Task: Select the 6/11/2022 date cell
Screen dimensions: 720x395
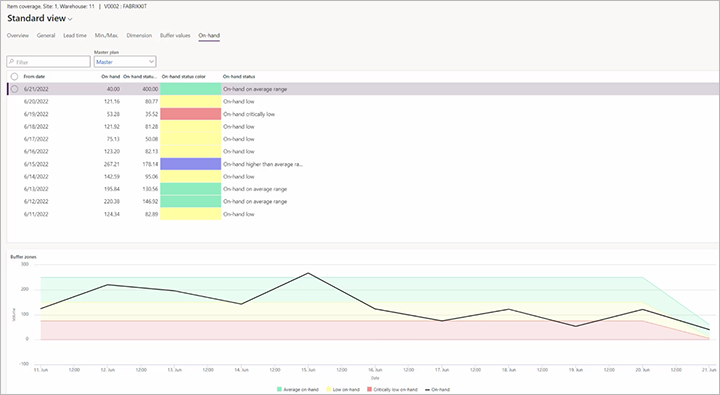Action: tap(36, 214)
